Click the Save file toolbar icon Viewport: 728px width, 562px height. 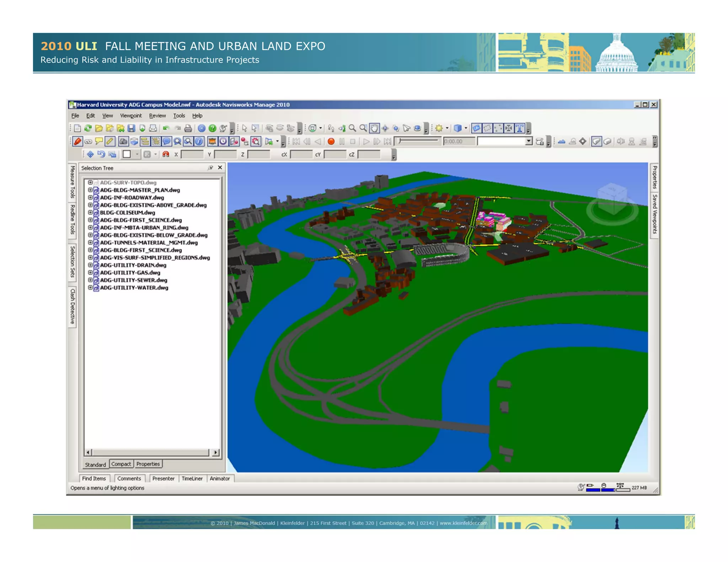click(131, 128)
